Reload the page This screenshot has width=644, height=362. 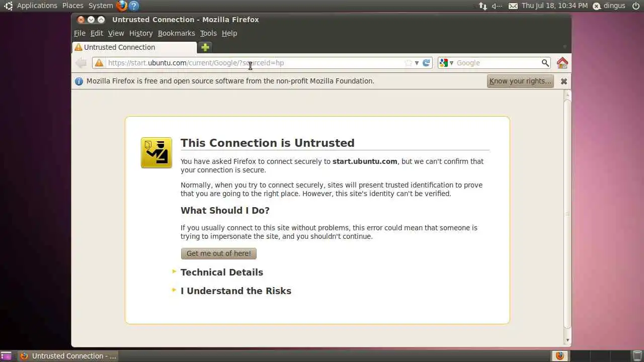click(426, 63)
